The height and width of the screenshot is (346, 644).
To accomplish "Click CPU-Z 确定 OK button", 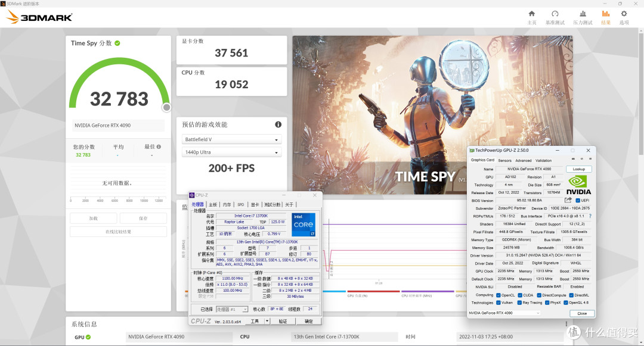I will coord(309,322).
